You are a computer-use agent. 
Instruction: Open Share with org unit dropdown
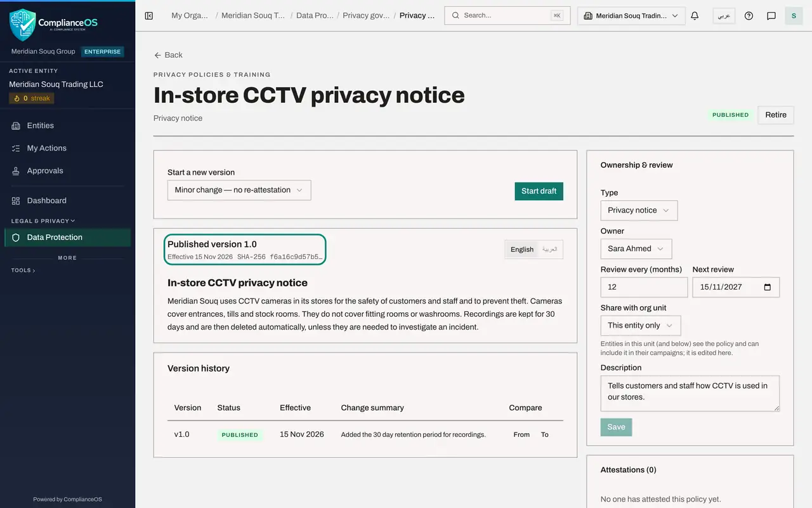click(641, 325)
